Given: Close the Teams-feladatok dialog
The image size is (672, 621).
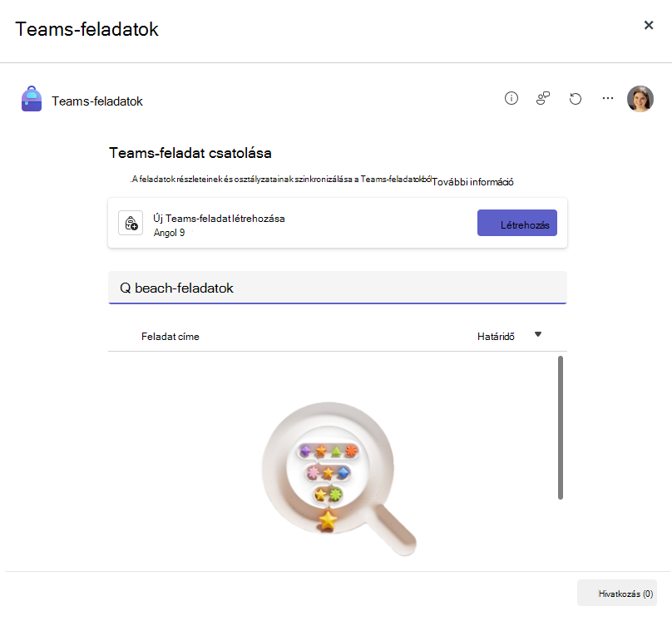Looking at the screenshot, I should click(649, 25).
